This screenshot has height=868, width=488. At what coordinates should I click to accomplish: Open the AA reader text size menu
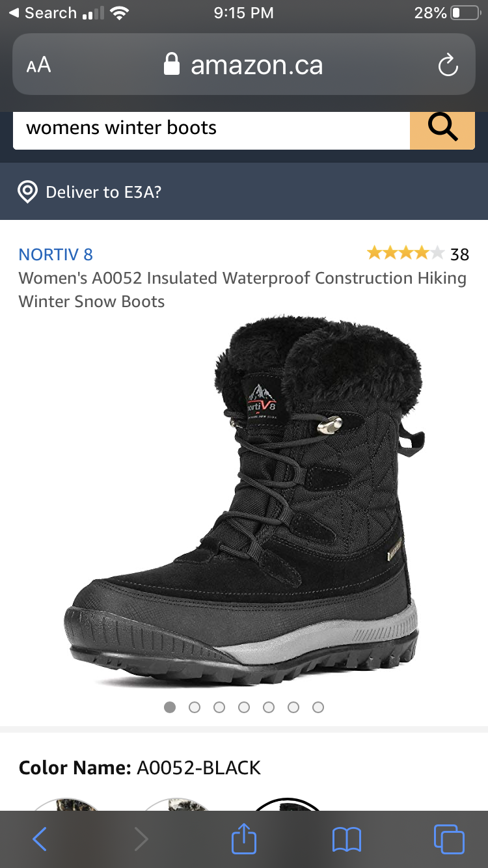point(38,65)
